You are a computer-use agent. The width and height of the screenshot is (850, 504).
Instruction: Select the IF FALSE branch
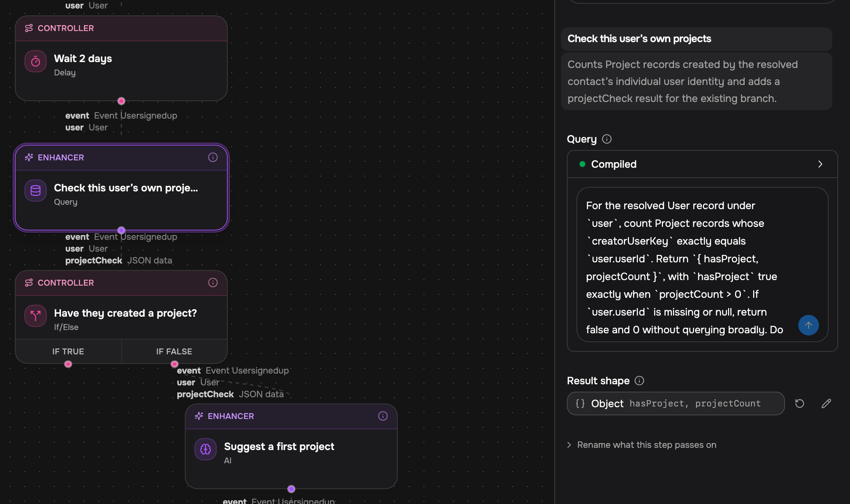tap(174, 351)
